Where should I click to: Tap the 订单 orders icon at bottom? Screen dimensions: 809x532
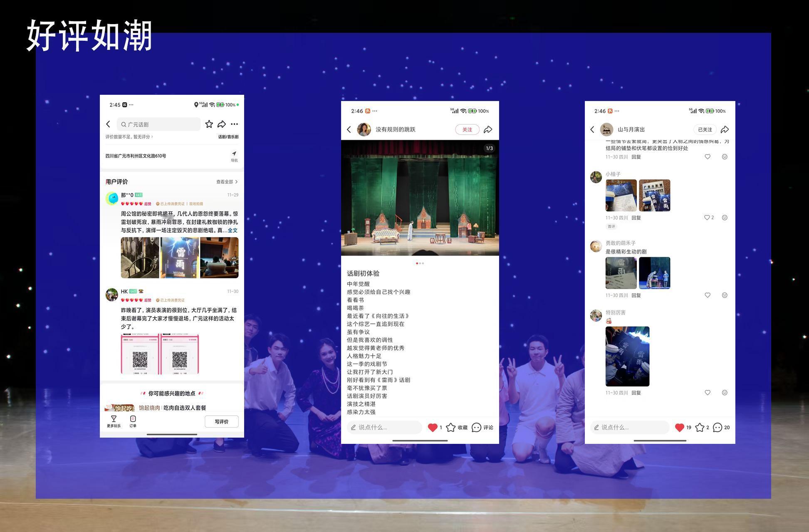(133, 419)
